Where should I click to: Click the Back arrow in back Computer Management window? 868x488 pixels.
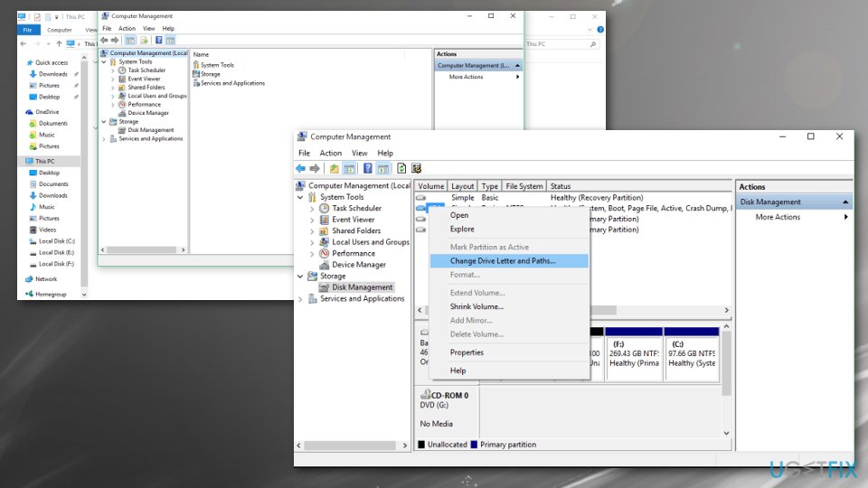(104, 40)
